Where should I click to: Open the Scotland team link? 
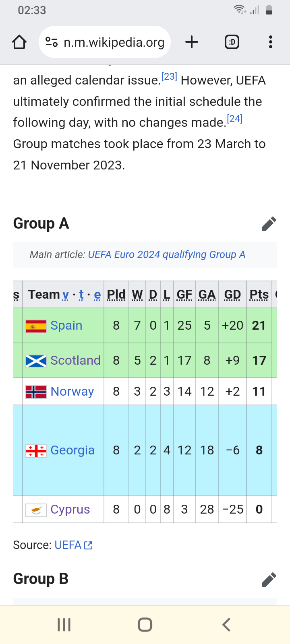tap(75, 360)
